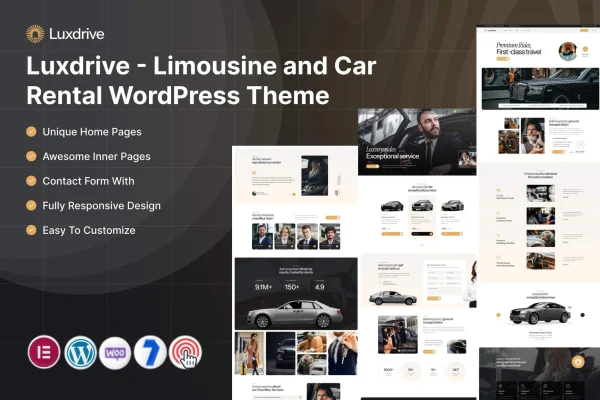Click the Awesome Inner Pages text
The height and width of the screenshot is (400, 600).
[x=96, y=157]
